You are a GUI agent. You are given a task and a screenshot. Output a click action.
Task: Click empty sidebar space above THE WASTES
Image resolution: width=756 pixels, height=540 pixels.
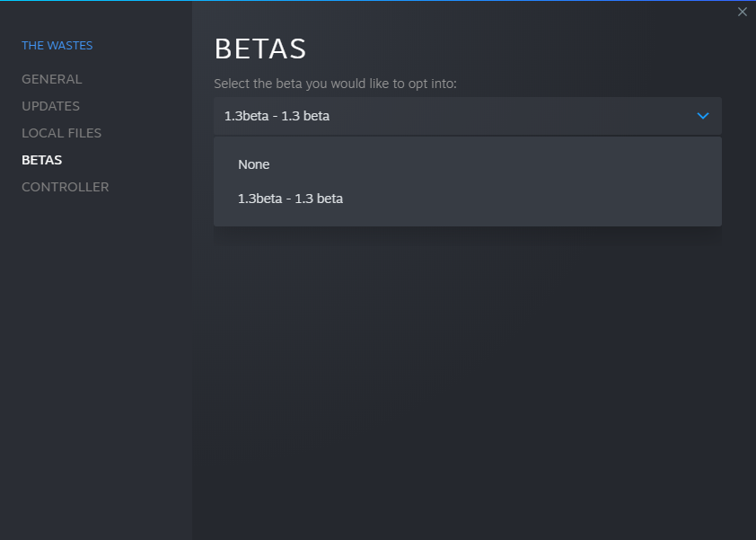coord(90,18)
